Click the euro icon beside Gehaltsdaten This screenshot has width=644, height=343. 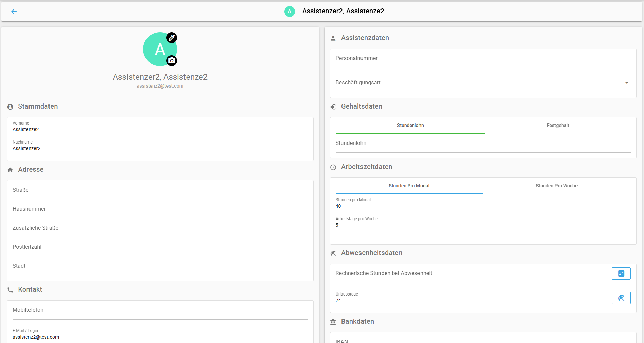(x=333, y=107)
